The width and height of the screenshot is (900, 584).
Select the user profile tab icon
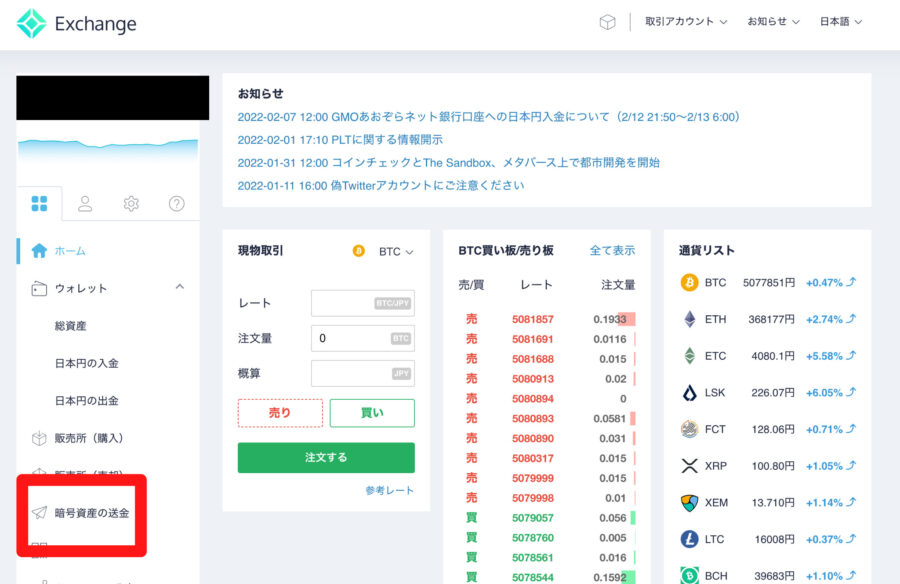coord(85,203)
